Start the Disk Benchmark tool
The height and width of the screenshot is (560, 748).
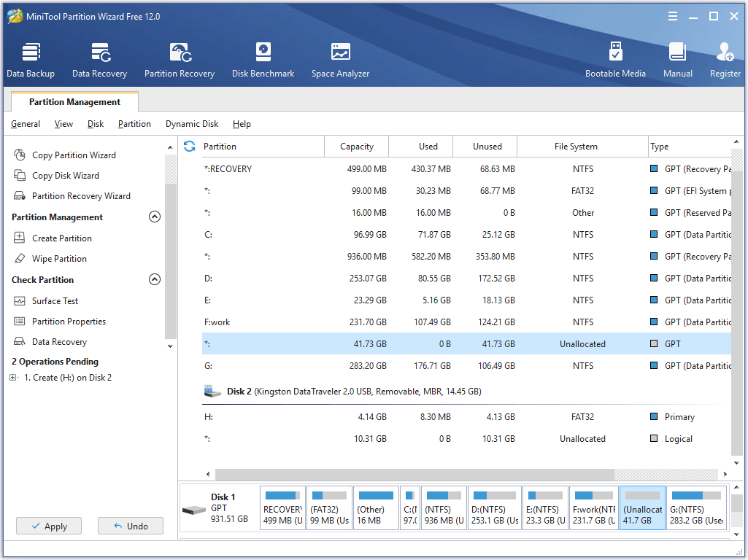[263, 58]
